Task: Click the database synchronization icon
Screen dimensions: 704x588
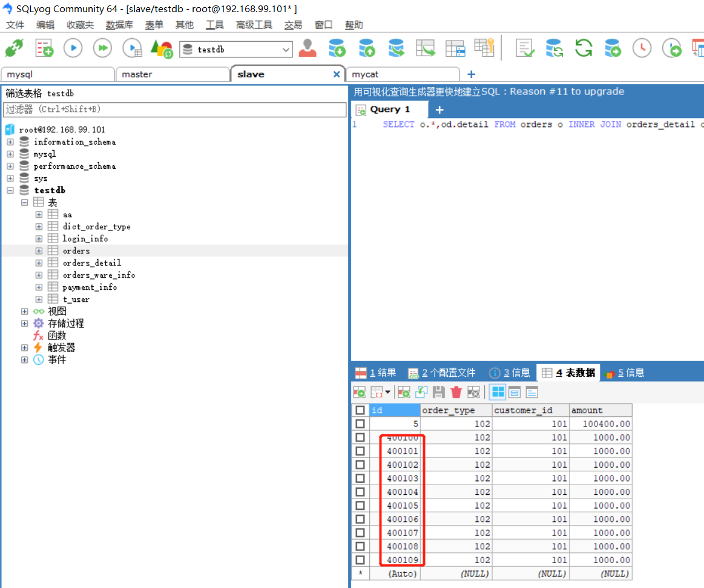Action: point(554,48)
